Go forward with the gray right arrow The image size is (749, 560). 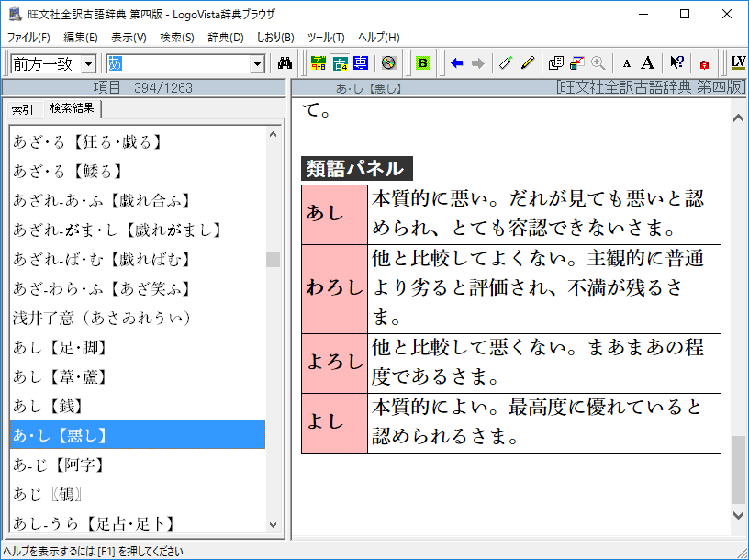click(x=478, y=62)
